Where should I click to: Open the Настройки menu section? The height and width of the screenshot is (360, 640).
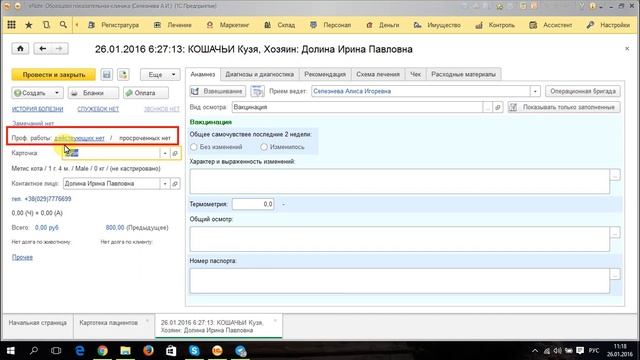pyautogui.click(x=608, y=25)
